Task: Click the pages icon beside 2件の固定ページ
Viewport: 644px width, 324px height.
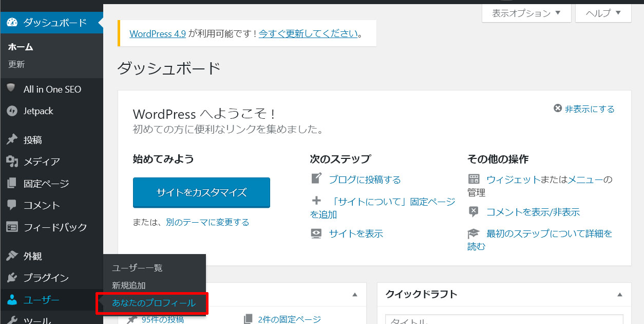Action: click(249, 319)
